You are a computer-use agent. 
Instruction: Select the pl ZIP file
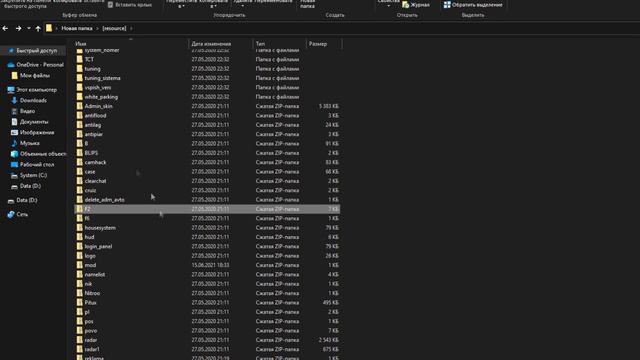[x=87, y=312]
